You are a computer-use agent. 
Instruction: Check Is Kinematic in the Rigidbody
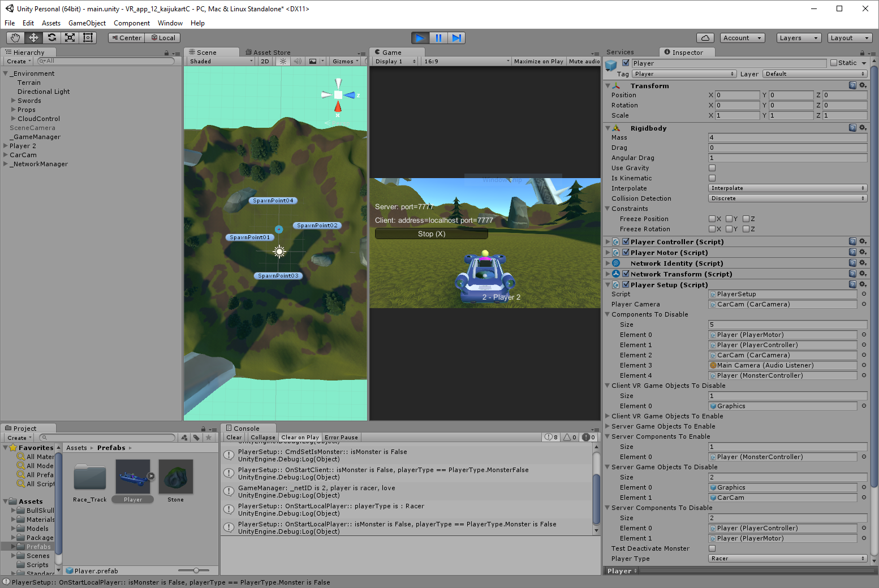pyautogui.click(x=712, y=178)
